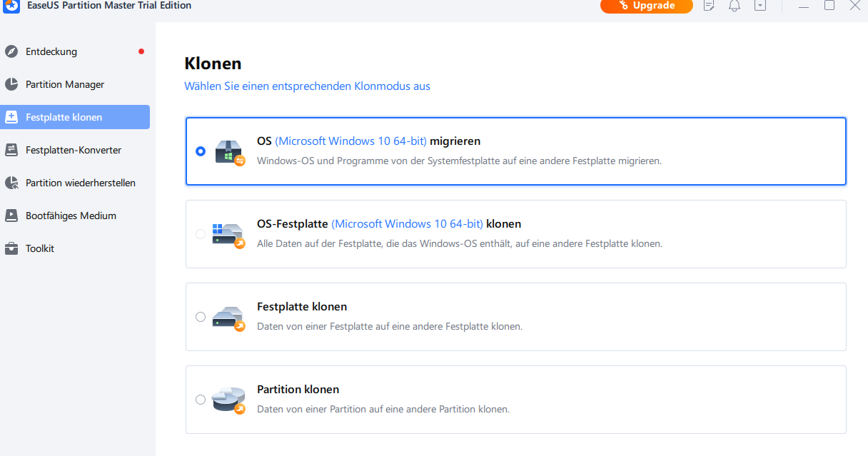The image size is (868, 456).
Task: Select the Partition klonen radio button
Action: click(x=201, y=400)
